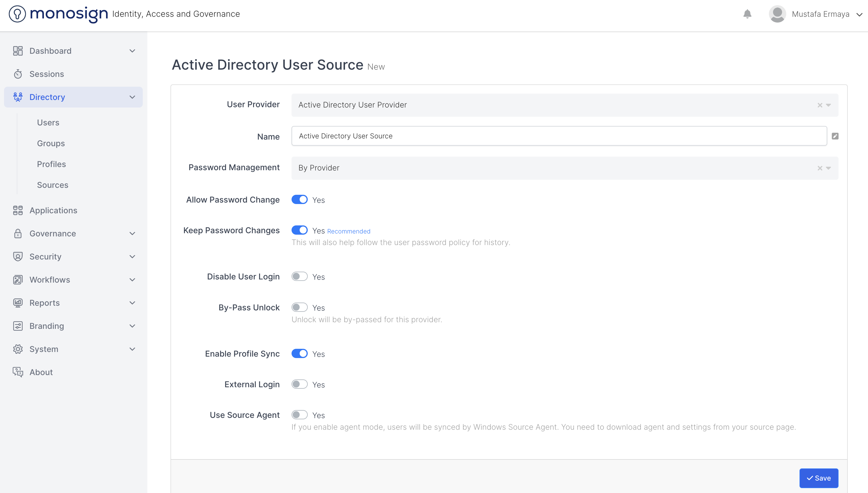This screenshot has height=493, width=868.
Task: Enable the Use Source Agent toggle
Action: pos(300,415)
